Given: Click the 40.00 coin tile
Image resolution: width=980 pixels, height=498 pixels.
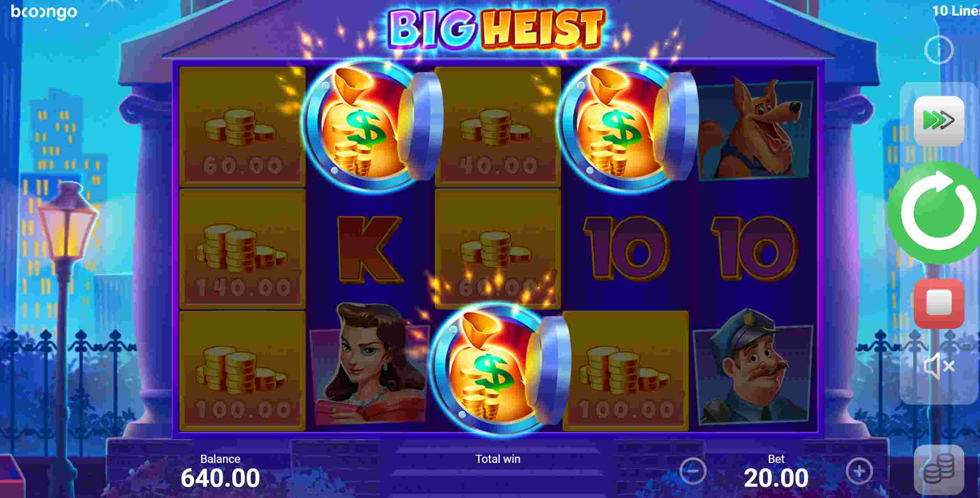Looking at the screenshot, I should [498, 127].
